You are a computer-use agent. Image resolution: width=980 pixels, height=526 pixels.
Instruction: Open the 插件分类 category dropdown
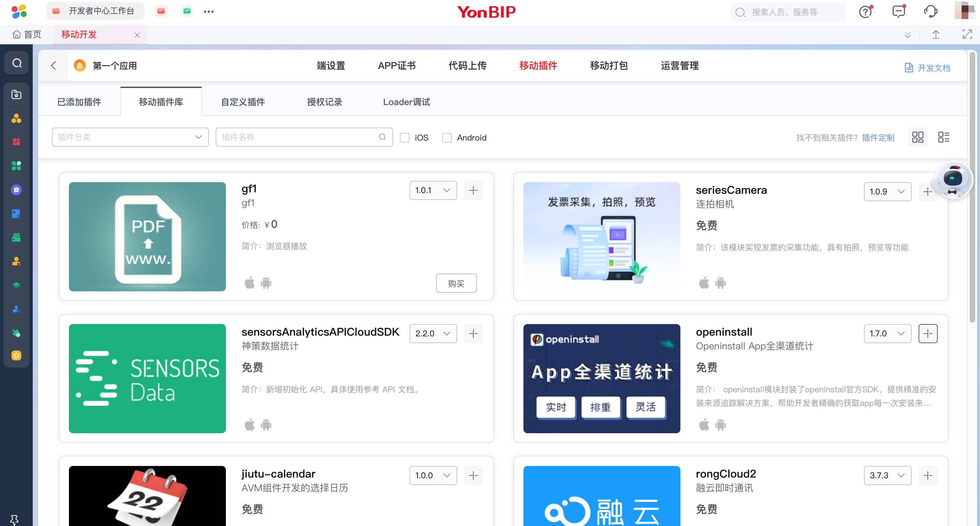tap(130, 137)
